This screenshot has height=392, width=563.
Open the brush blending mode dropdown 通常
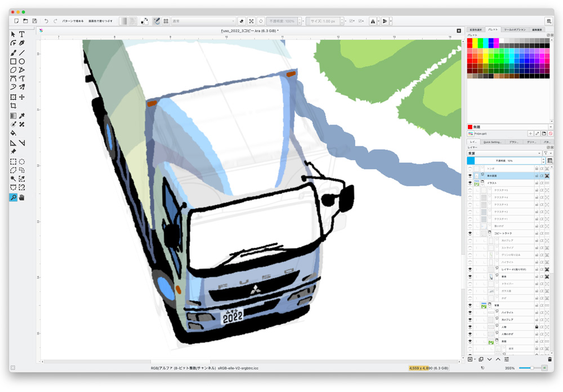[204, 21]
